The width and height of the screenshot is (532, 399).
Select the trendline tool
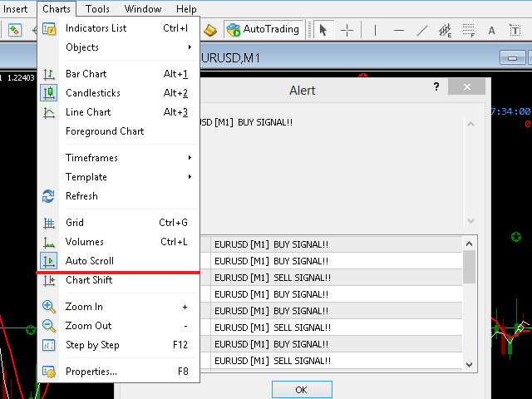click(421, 30)
